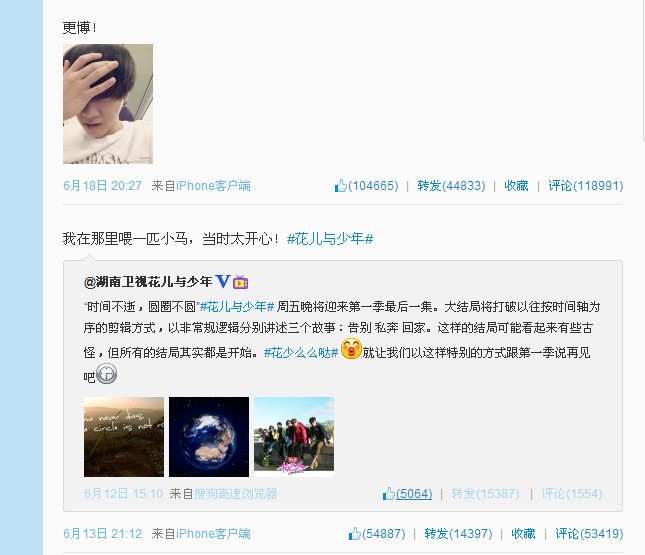Repost via 转发(44833) link
The image size is (645, 555).
click(x=451, y=186)
